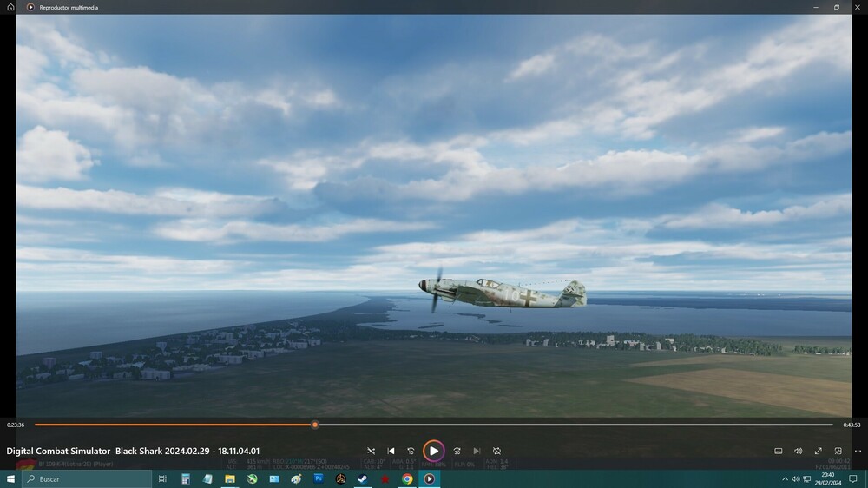Open the player volume control
Image resolution: width=868 pixels, height=488 pixels.
[x=799, y=451]
